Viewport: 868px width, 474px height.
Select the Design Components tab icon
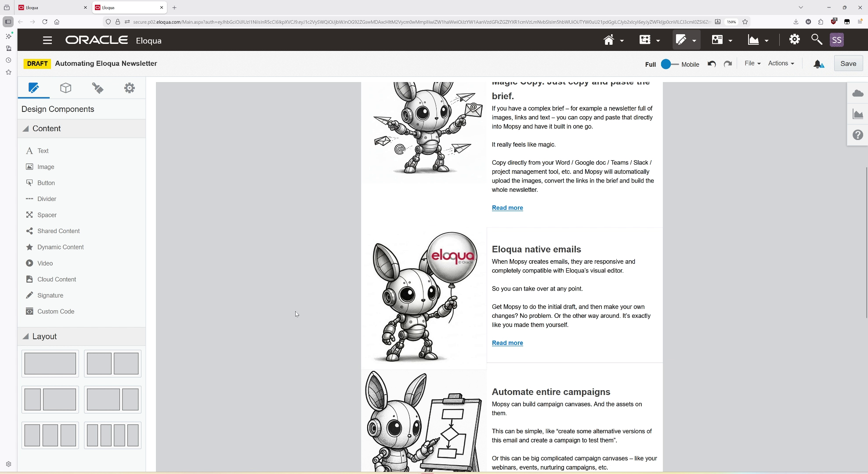coord(34,88)
